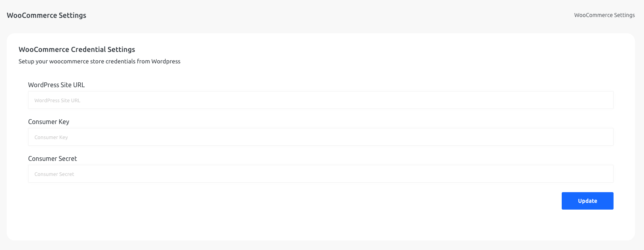
Task: Click the WordPress Site URL placeholder text
Action: (x=57, y=100)
